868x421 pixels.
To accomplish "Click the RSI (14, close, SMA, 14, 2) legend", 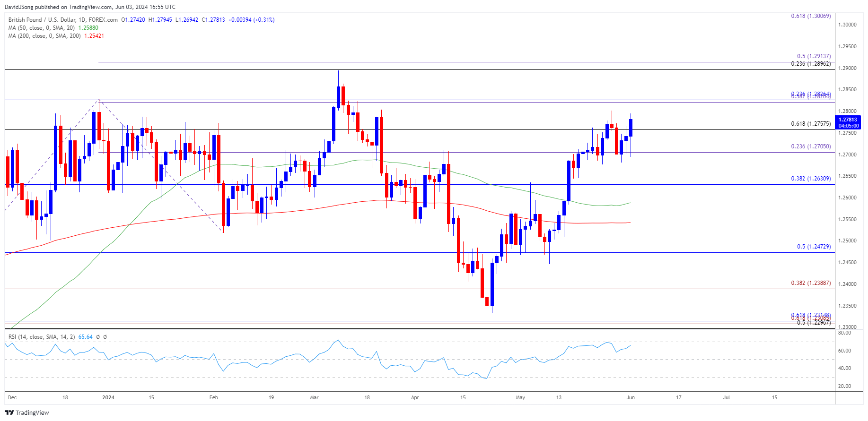I will tap(42, 337).
